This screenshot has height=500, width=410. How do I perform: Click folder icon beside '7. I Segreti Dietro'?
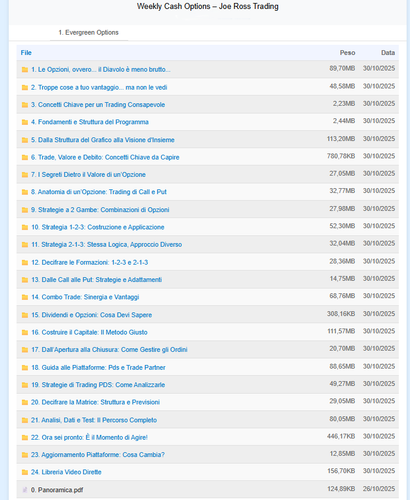coord(25,175)
